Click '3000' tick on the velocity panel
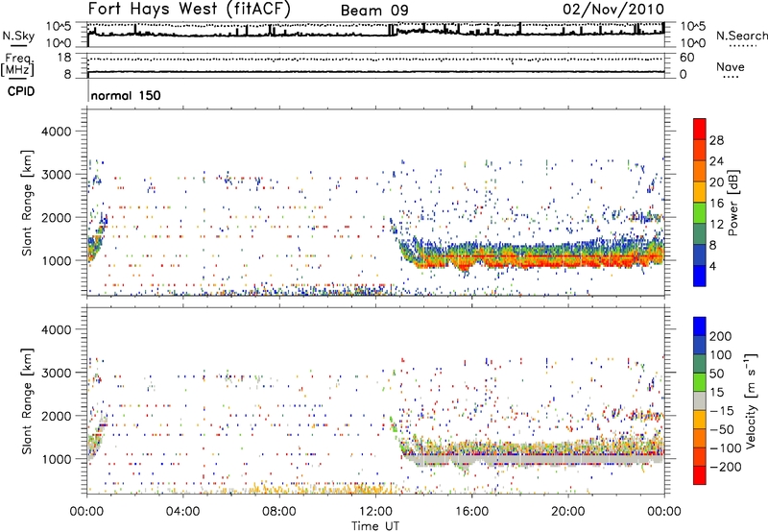This screenshot has height=532, width=768. (x=56, y=373)
